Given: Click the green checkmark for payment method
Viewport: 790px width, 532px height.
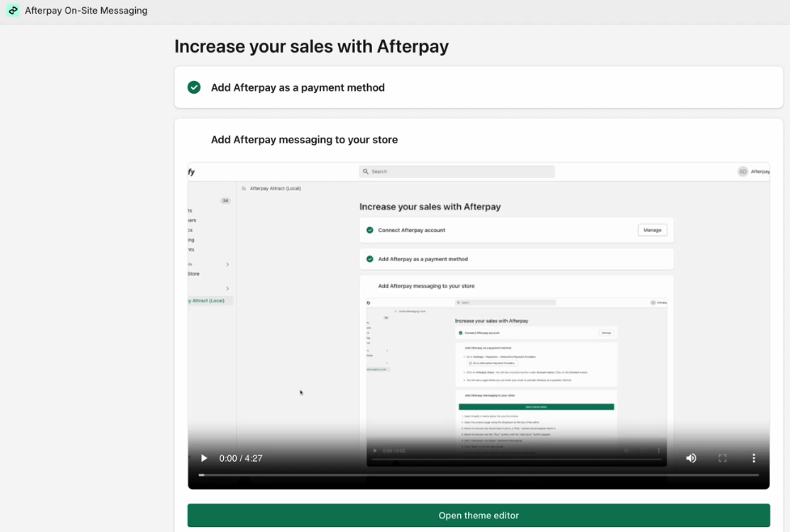Looking at the screenshot, I should point(194,87).
